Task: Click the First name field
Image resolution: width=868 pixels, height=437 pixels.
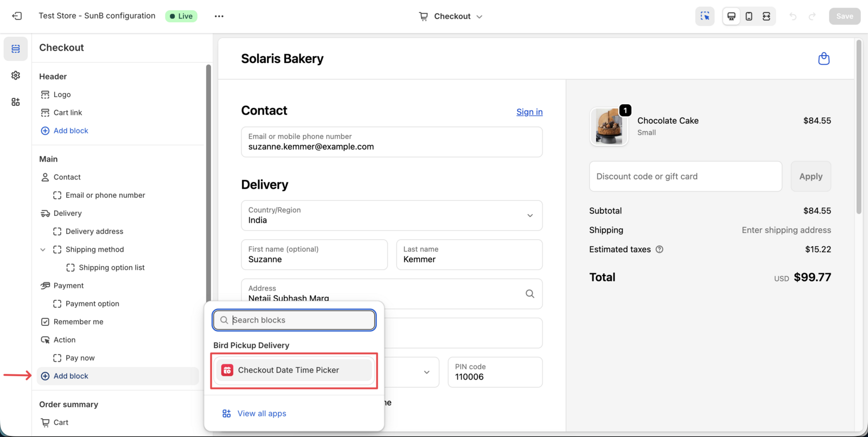Action: [314, 255]
